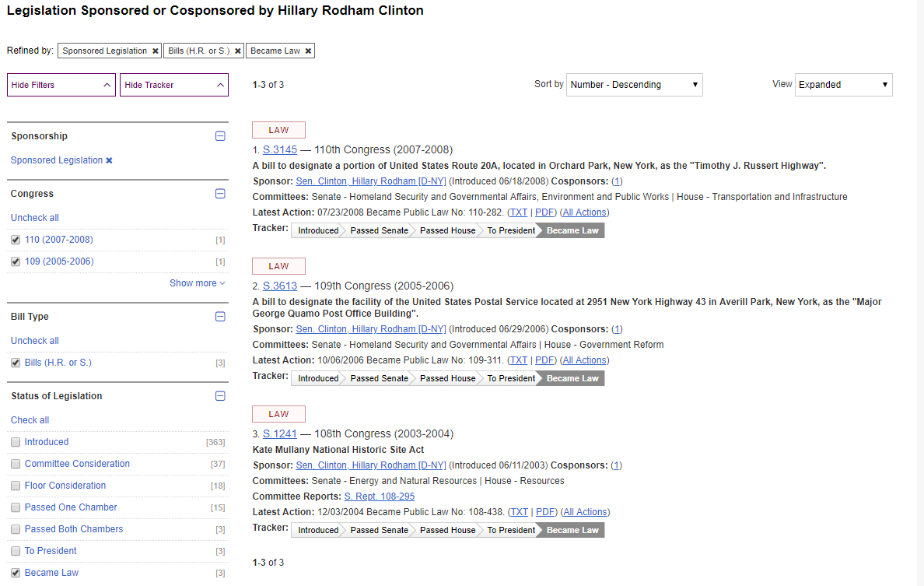
Task: Check the Floor Consideration checkbox
Action: 16,486
